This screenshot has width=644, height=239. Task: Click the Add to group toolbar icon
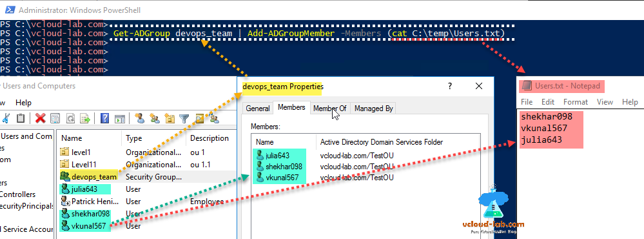point(214,118)
